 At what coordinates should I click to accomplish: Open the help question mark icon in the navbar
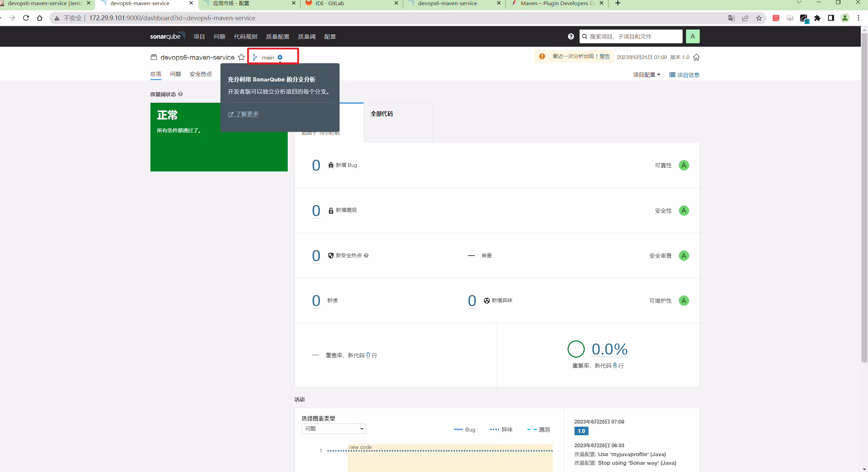[x=571, y=36]
